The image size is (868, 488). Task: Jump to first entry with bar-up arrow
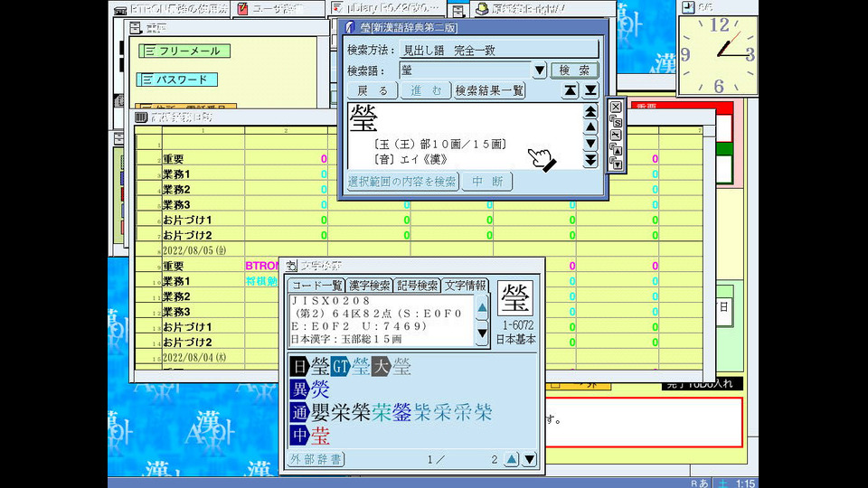pyautogui.click(x=571, y=90)
